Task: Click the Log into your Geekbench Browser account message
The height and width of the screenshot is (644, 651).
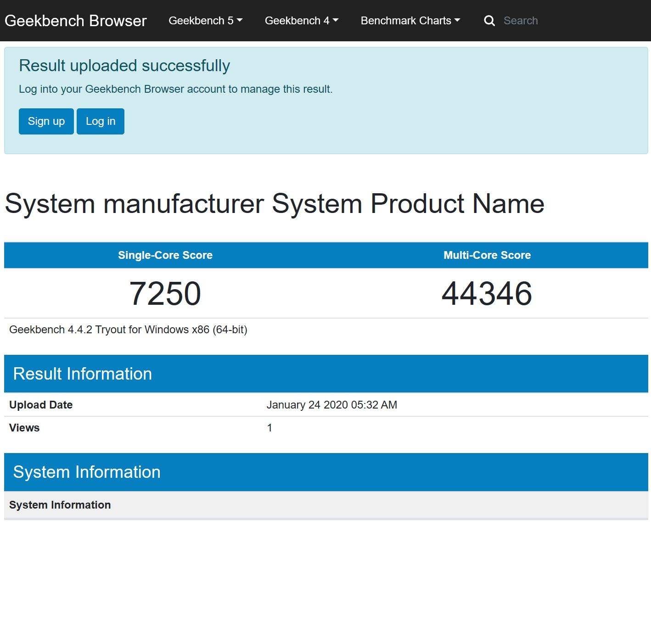Action: click(176, 89)
